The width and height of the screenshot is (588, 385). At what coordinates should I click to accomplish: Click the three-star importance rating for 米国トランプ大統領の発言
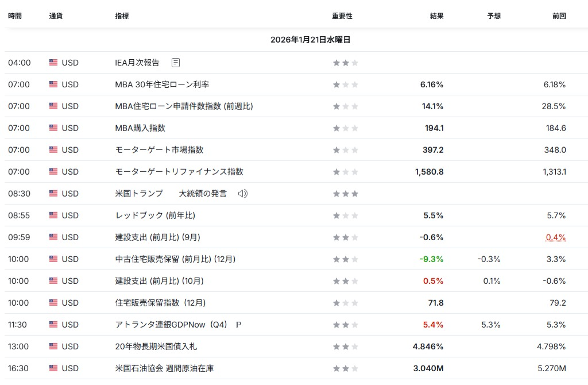345,194
